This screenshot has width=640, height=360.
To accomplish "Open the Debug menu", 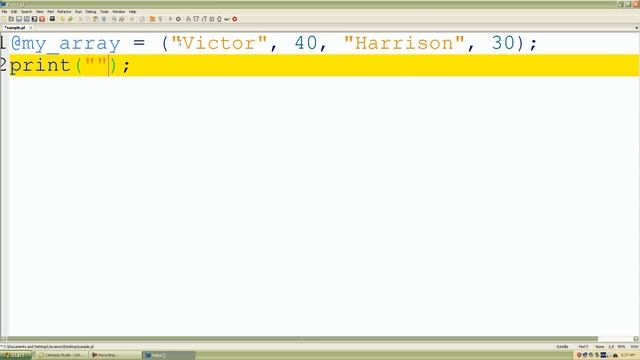I will pyautogui.click(x=91, y=12).
